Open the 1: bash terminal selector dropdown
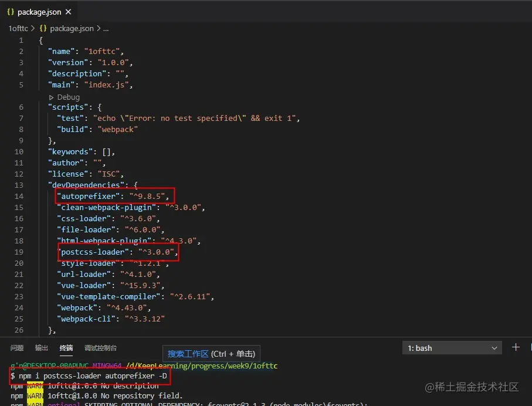The height and width of the screenshot is (406, 532). (452, 348)
